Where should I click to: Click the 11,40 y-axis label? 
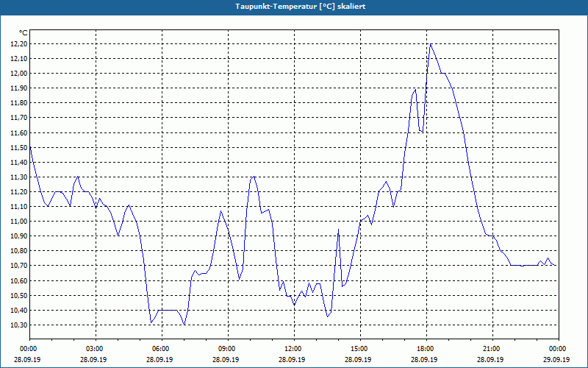20,163
